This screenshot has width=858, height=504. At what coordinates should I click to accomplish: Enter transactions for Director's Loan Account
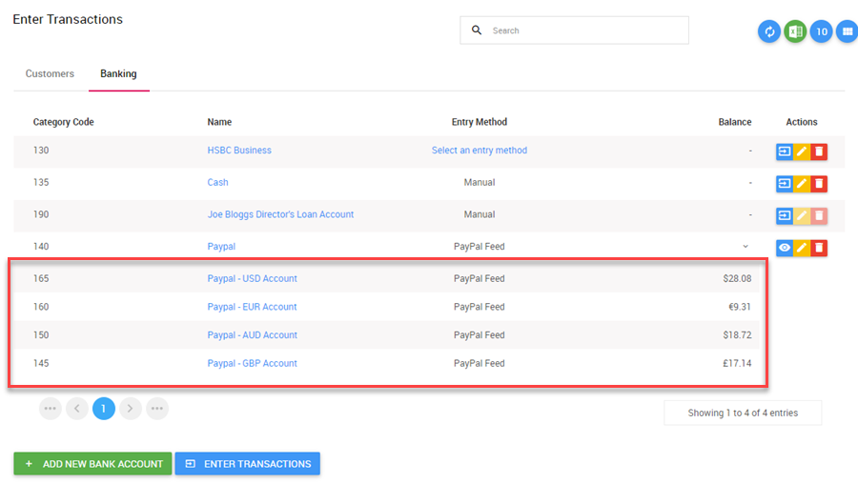[785, 215]
